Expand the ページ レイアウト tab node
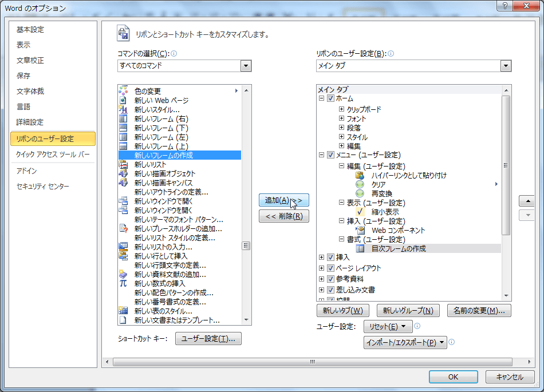The height and width of the screenshot is (392, 544). pos(322,268)
